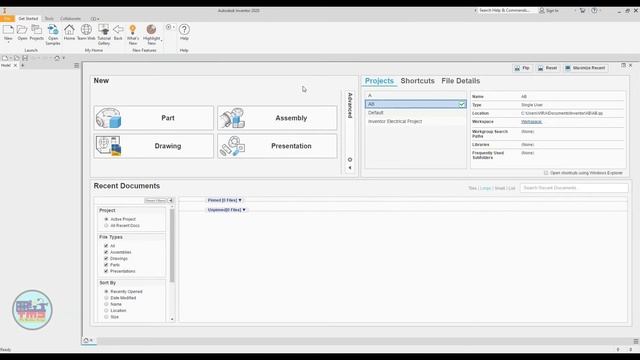Enable Open shortcuts using Windows Explorer
The height and width of the screenshot is (360, 640).
click(x=546, y=173)
